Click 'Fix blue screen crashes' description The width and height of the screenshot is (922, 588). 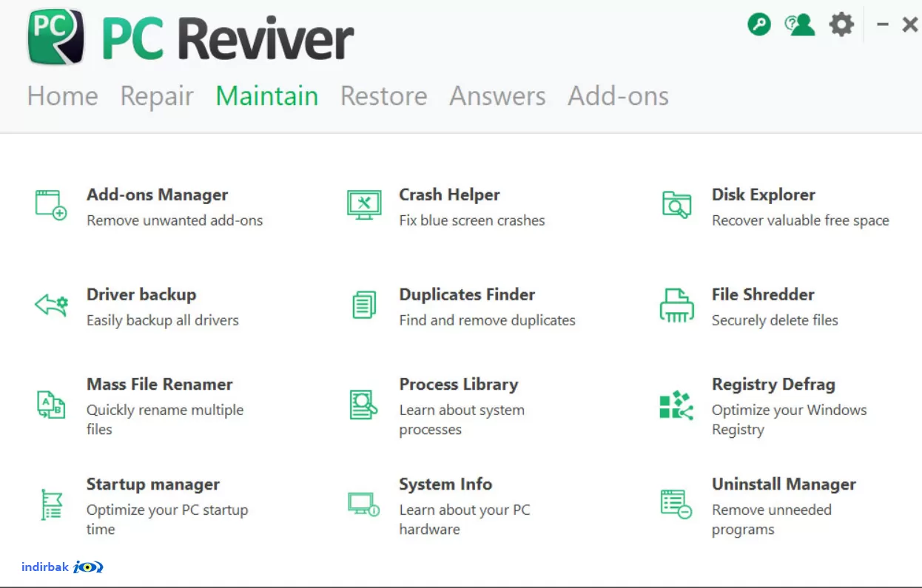coord(472,220)
